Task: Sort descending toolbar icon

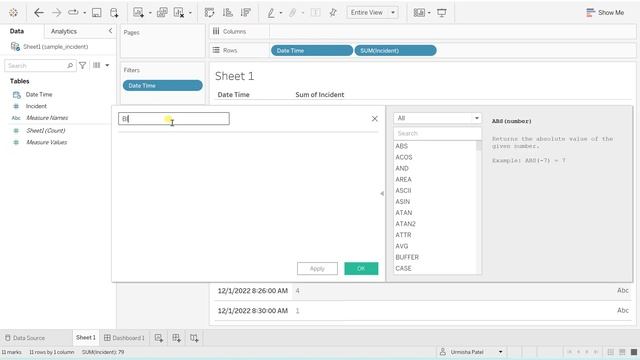Action: click(245, 13)
